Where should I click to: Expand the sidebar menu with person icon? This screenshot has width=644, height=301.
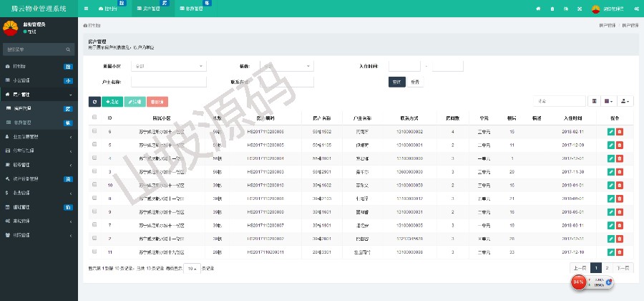tap(39, 136)
